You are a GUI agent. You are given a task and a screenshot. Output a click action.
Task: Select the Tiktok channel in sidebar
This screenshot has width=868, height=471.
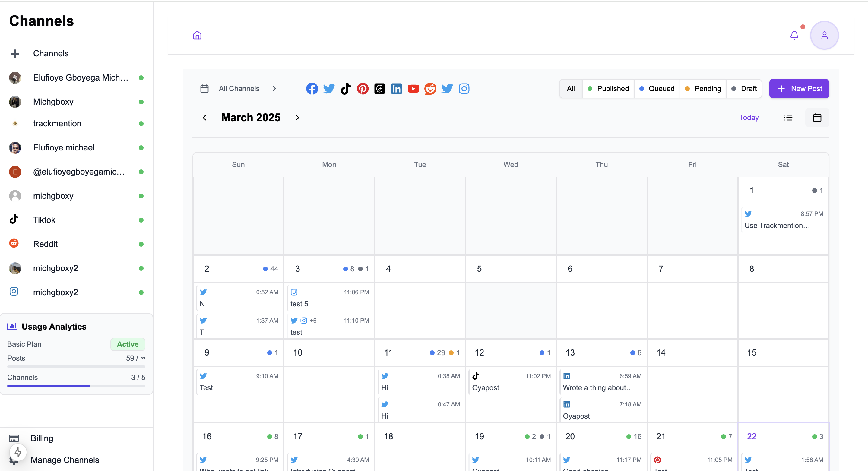pos(76,220)
